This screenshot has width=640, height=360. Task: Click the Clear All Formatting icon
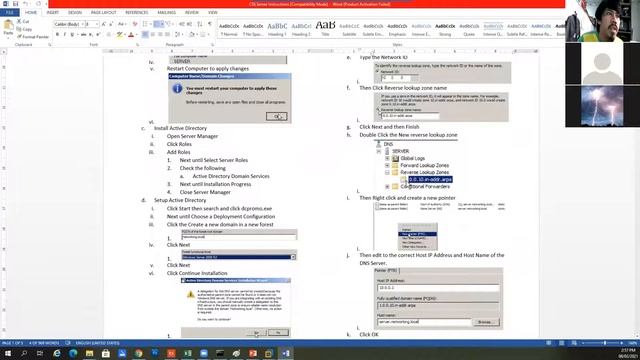coord(135,24)
